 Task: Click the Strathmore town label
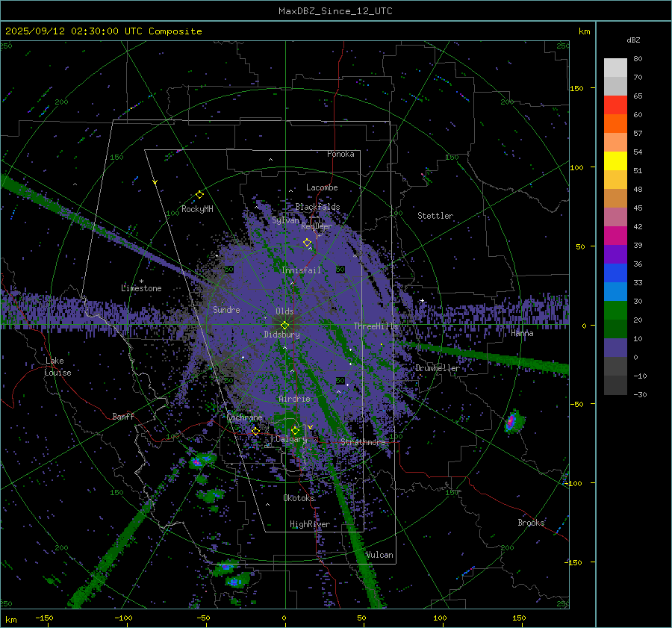(x=363, y=442)
